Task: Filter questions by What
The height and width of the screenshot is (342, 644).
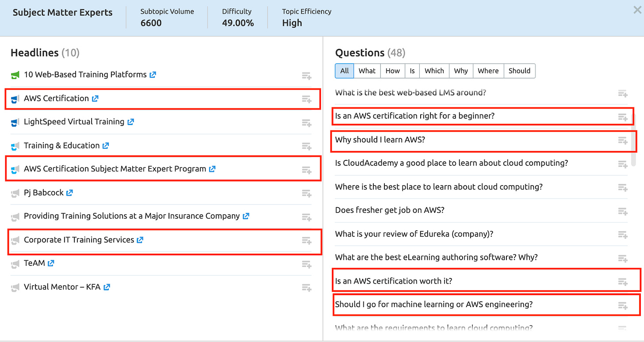Action: (x=367, y=71)
